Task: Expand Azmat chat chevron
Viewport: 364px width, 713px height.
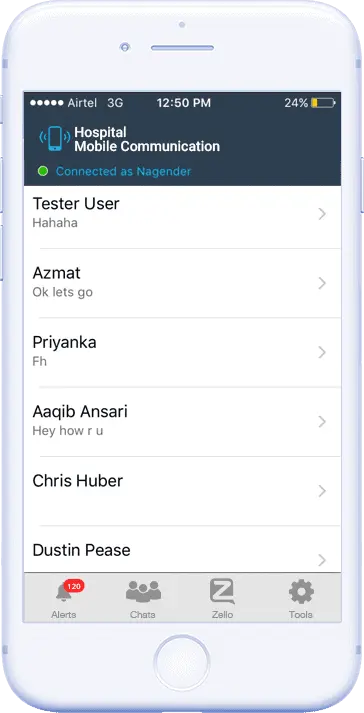Action: tap(322, 283)
